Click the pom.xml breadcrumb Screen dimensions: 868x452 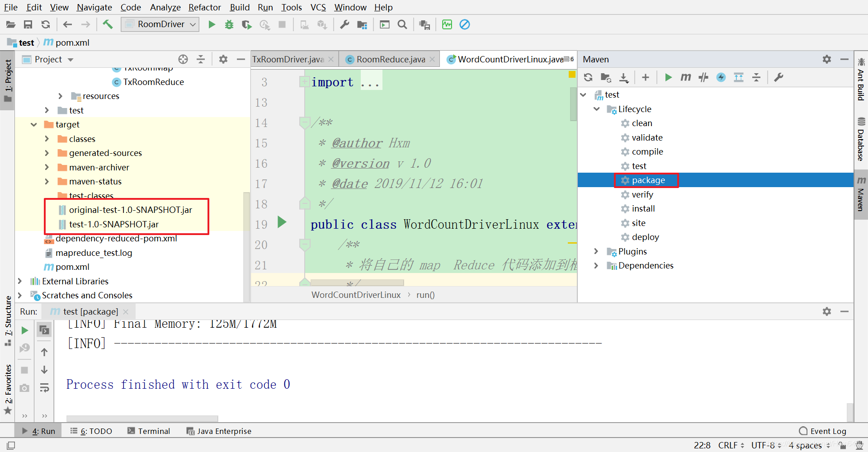pos(66,42)
